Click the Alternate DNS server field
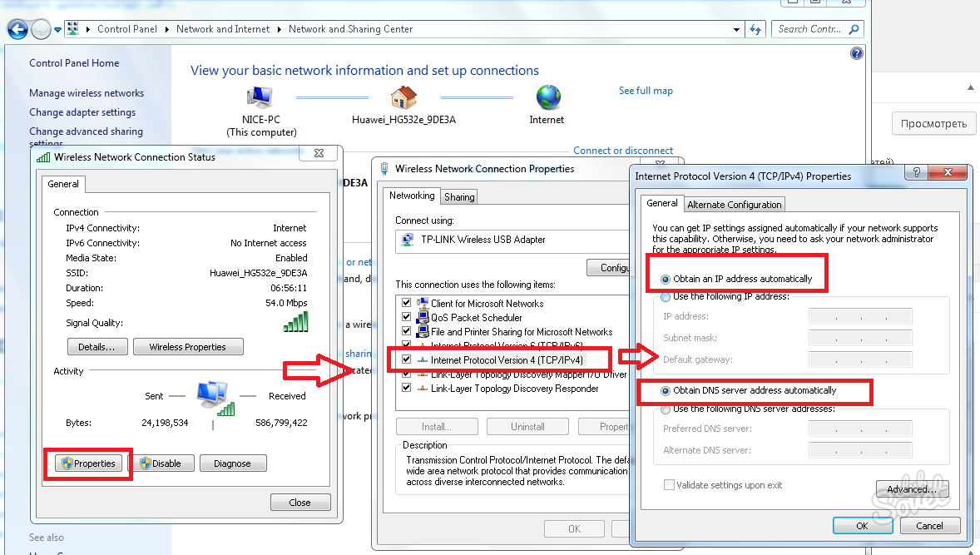The height and width of the screenshot is (555, 980). [860, 450]
